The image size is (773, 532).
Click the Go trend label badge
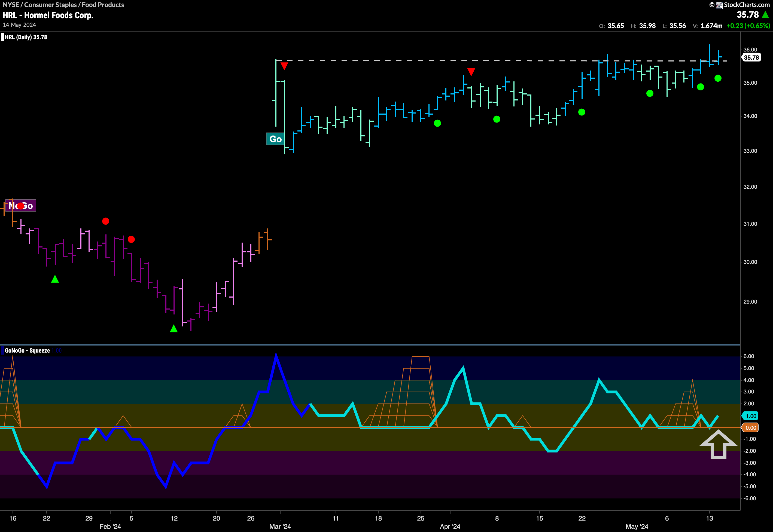(x=275, y=139)
